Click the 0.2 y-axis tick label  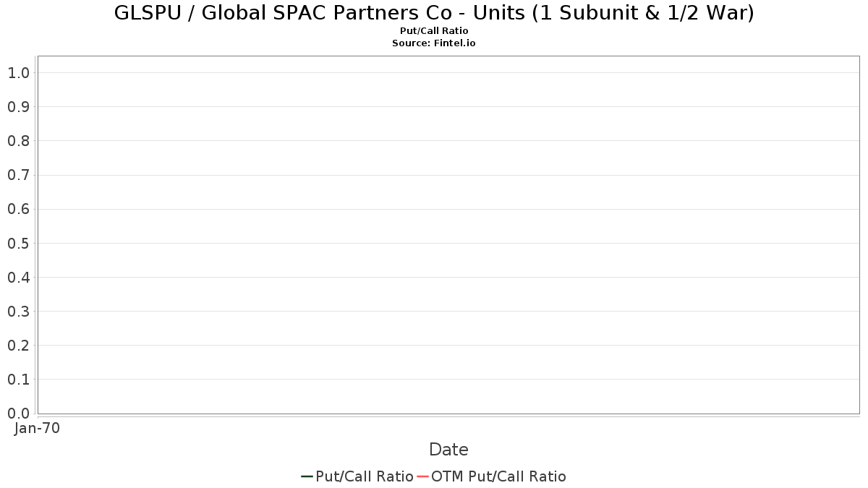tap(18, 346)
